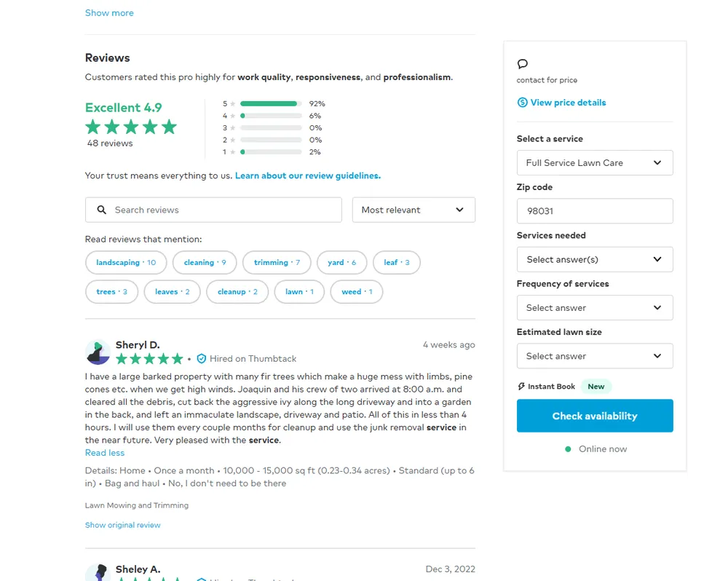Image resolution: width=728 pixels, height=581 pixels.
Task: Toggle the cleaning review filter chip
Action: click(x=205, y=263)
